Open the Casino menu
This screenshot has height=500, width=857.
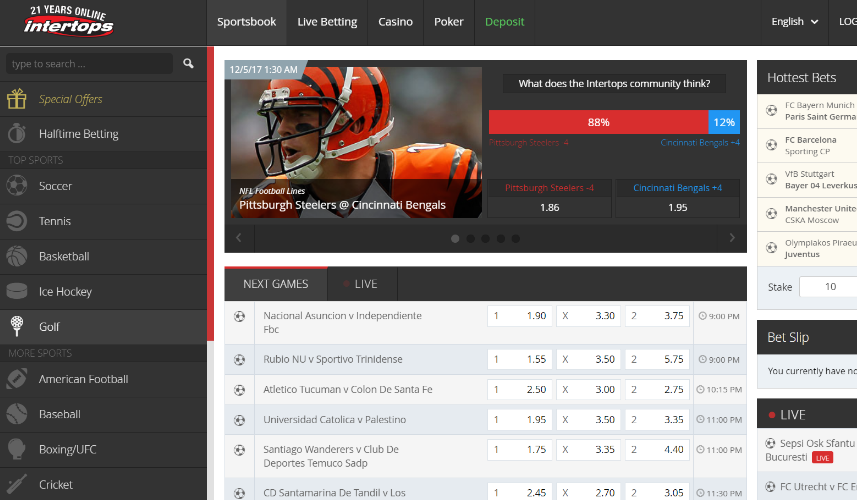pyautogui.click(x=395, y=22)
